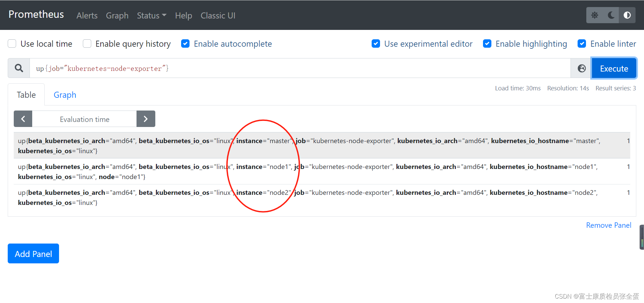644x303 pixels.
Task: Toggle Enable highlighting checkbox
Action: point(487,44)
